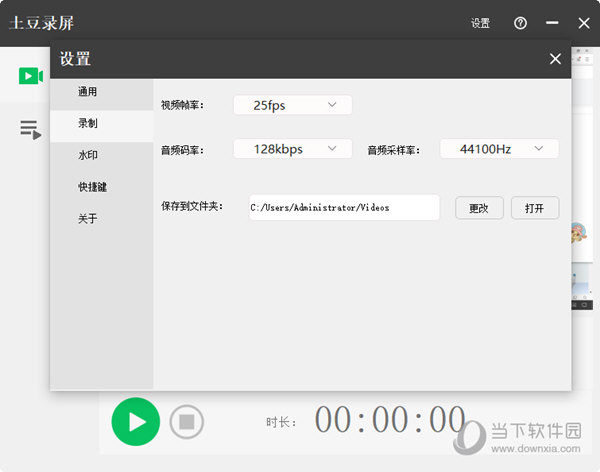600x472 pixels.
Task: Open the recording playlist icon in sidebar
Action: click(x=31, y=130)
